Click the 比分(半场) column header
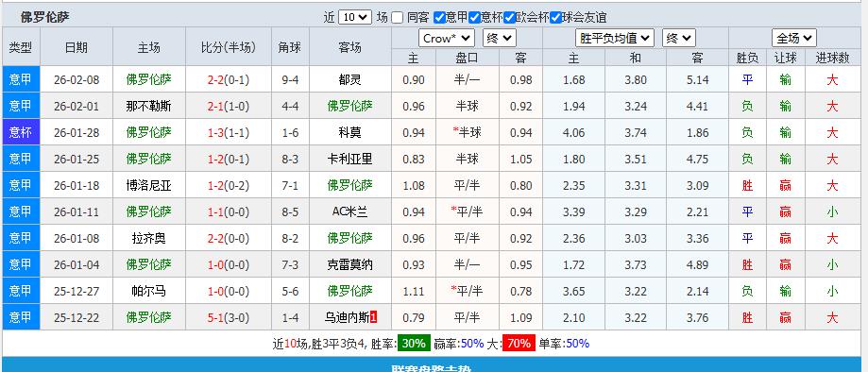 [229, 47]
